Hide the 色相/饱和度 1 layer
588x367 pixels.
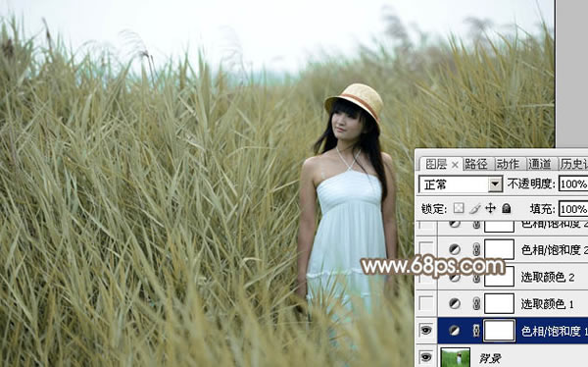426,331
